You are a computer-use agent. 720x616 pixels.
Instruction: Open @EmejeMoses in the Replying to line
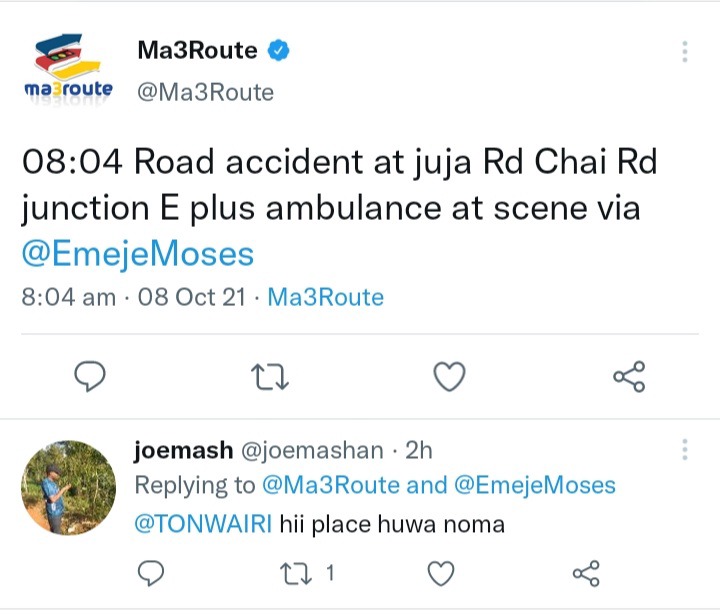tap(535, 485)
